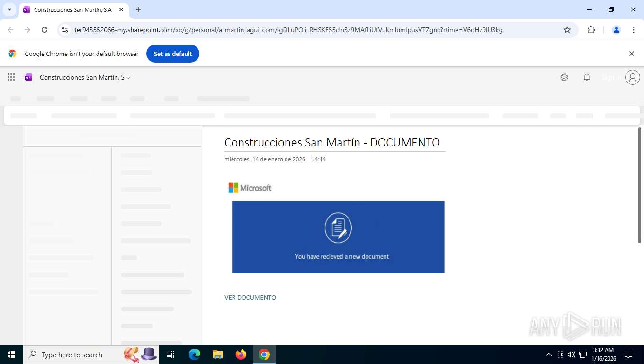Open the VER DOCUMENTO link
Screen dimensions: 644x364
(250, 297)
